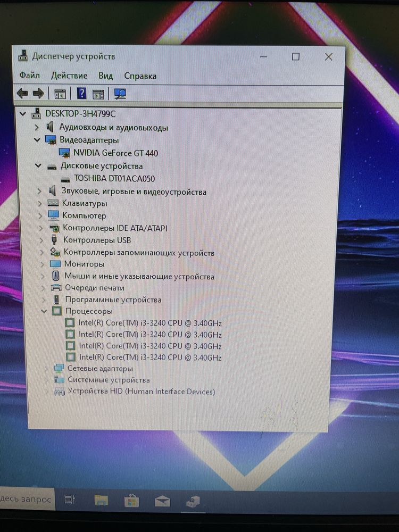399x532 pixels.
Task: Open File Explorer from the taskbar
Action: point(101,500)
